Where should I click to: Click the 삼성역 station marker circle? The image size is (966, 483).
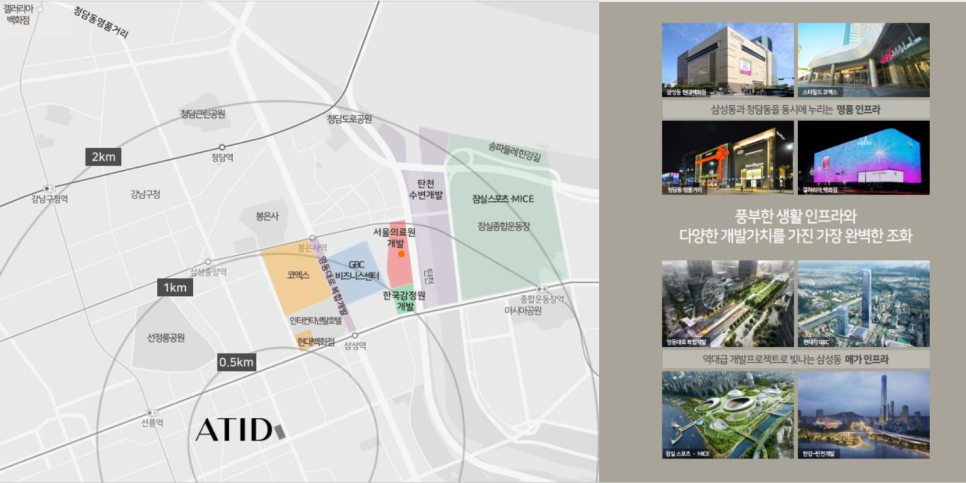354,335
